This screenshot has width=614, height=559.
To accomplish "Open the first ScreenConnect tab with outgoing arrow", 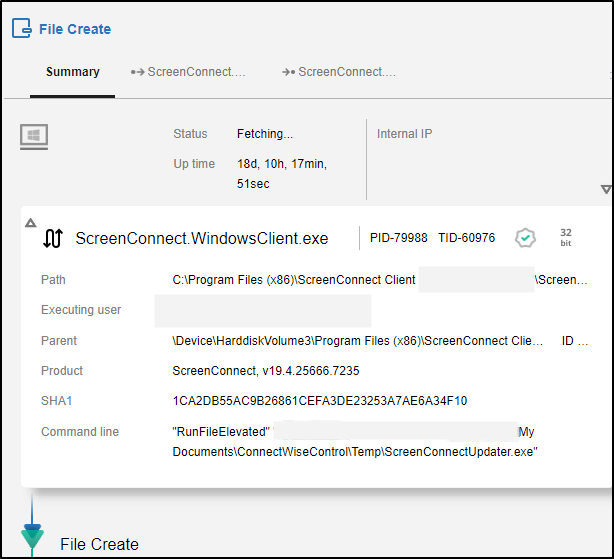I will (x=188, y=72).
